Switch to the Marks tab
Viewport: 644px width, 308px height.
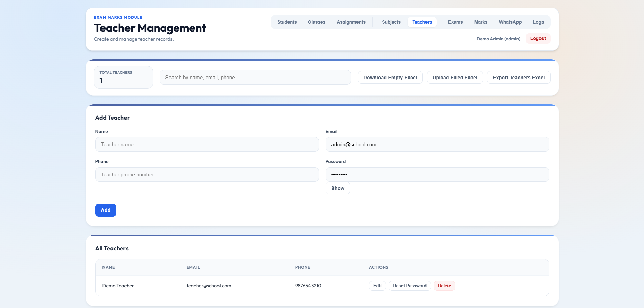pos(480,22)
